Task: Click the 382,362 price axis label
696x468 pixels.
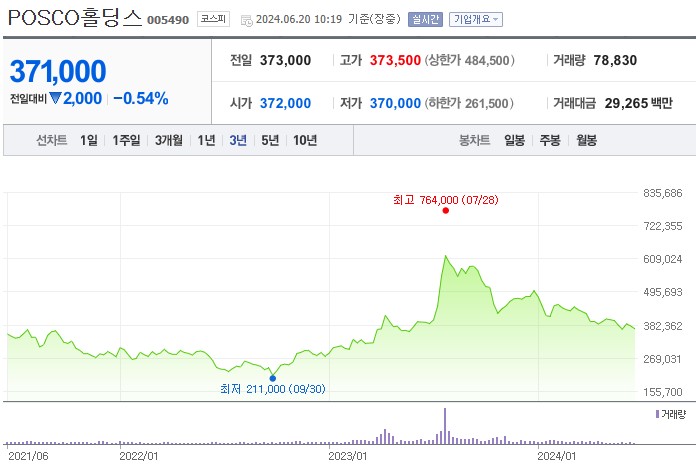Action: tap(662, 326)
